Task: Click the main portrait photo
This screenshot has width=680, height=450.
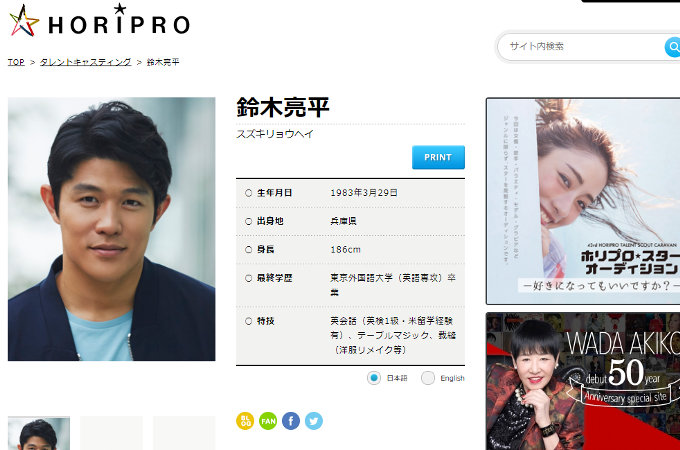Action: [111, 229]
